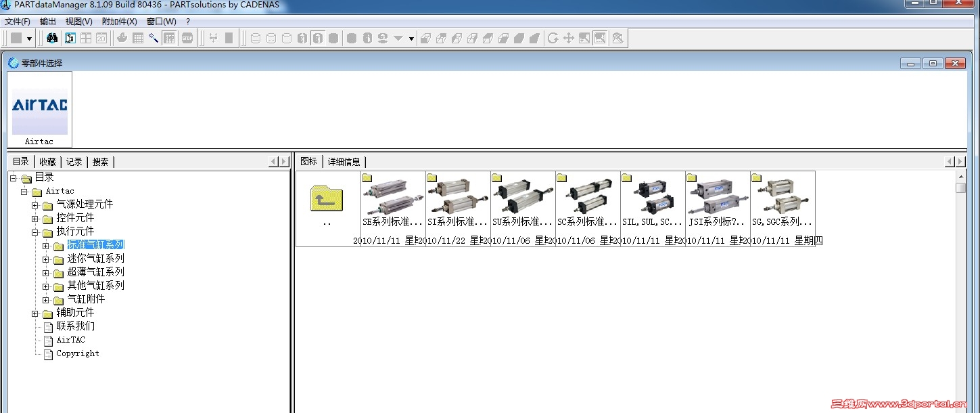
Task: Click left panel tab scroll-right arrow
Action: tap(284, 161)
